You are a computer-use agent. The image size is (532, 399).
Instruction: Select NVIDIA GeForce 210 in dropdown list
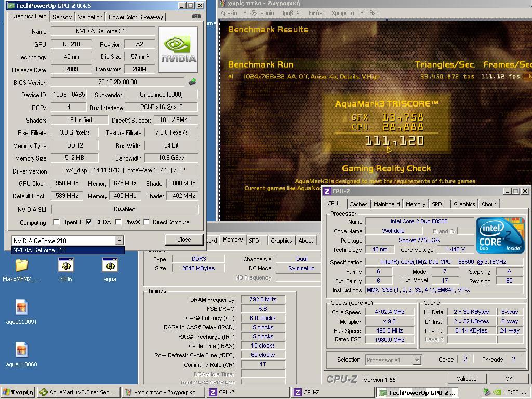coord(68,250)
